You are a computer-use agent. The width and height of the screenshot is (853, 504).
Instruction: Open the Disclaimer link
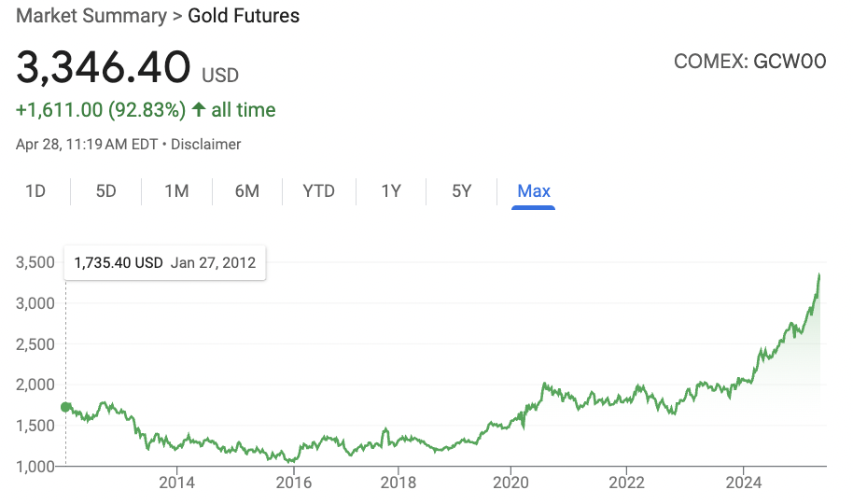205,145
